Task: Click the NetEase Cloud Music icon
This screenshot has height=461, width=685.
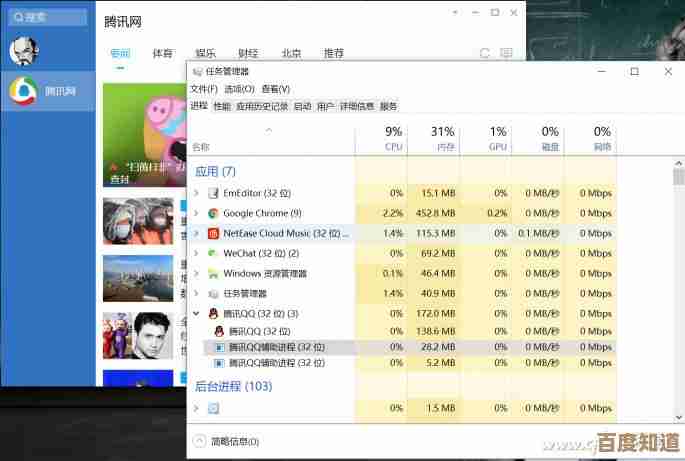Action: pos(213,233)
